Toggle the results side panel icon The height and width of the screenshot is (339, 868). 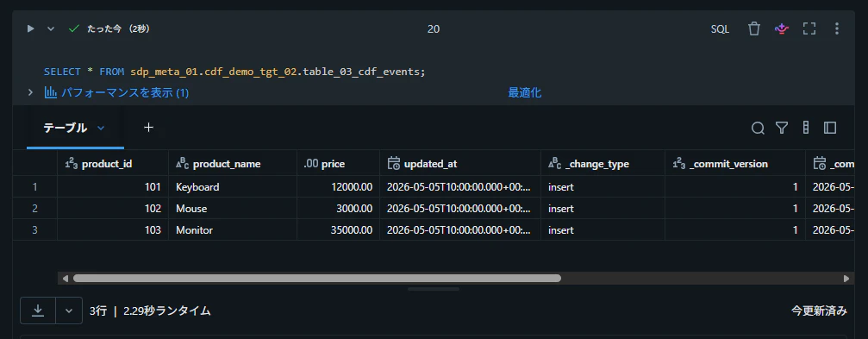point(830,128)
